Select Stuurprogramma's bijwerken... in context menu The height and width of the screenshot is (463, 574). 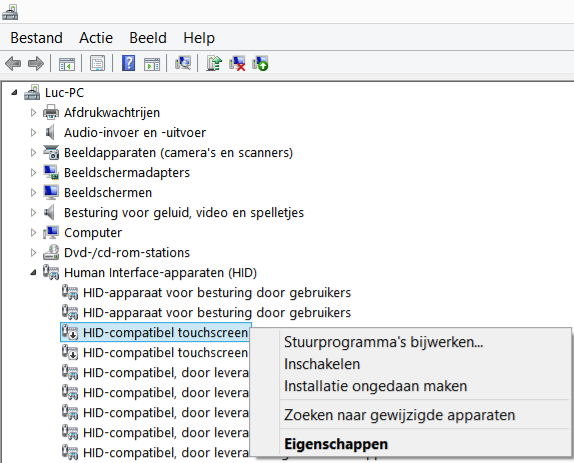384,342
